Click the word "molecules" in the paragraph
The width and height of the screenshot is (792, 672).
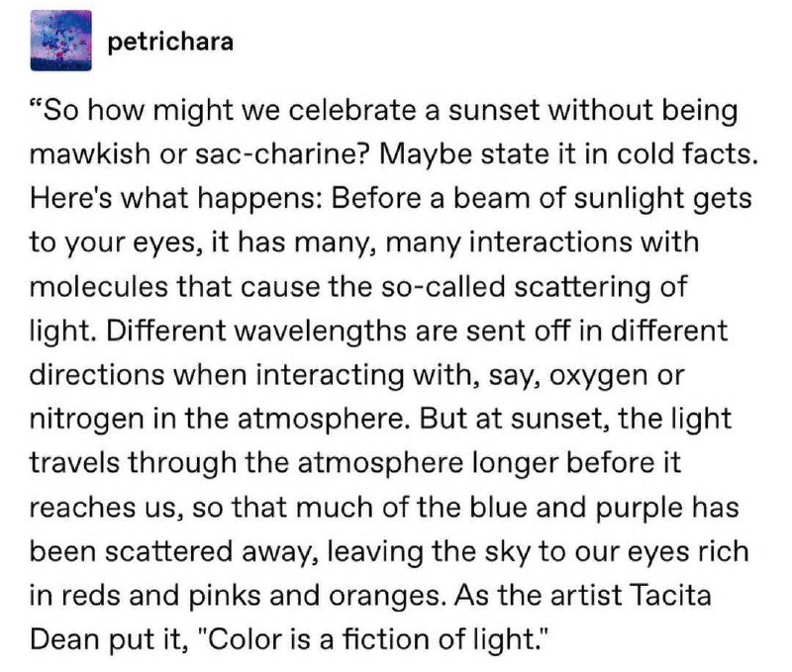pos(98,286)
